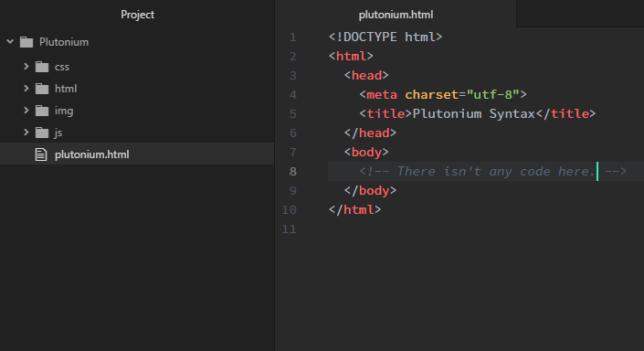Expand the js folder chevron
The height and width of the screenshot is (351, 644).
click(x=26, y=132)
